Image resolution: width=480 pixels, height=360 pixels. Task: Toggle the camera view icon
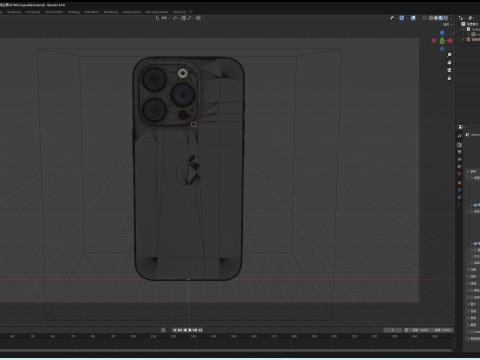click(449, 70)
